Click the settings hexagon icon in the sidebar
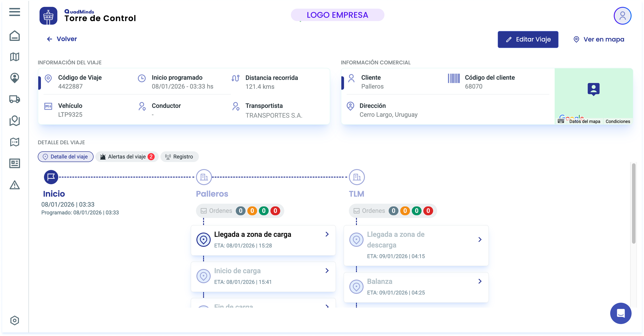Screen dimensions: 644x336 pos(14,320)
